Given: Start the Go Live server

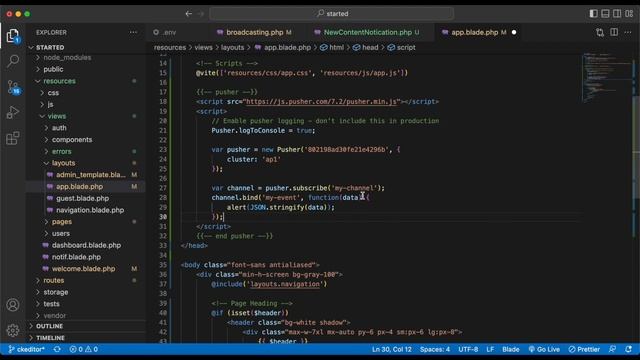Looking at the screenshot, I should pos(544,349).
